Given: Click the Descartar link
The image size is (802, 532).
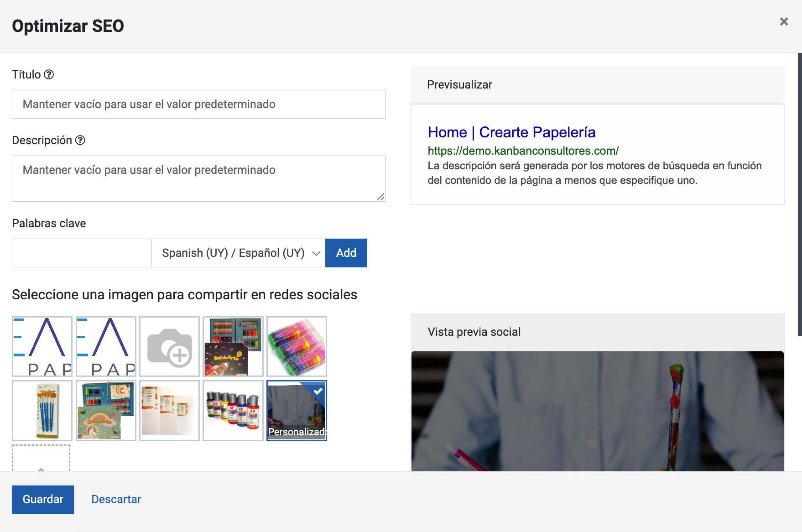Looking at the screenshot, I should click(116, 499).
